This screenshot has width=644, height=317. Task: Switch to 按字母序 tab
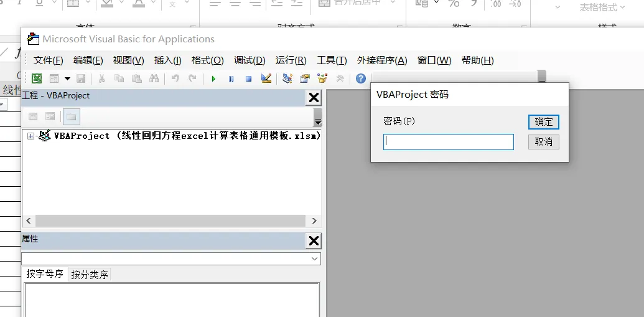click(x=45, y=274)
